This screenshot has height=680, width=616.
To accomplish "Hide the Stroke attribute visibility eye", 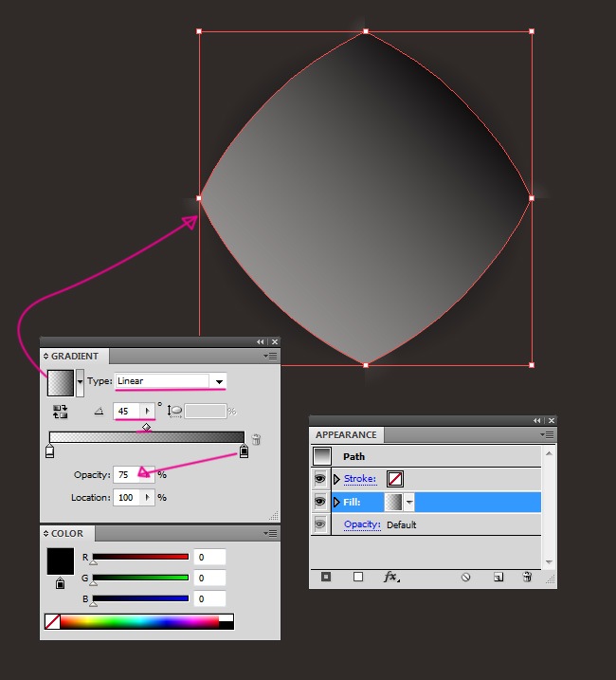I will pyautogui.click(x=320, y=479).
